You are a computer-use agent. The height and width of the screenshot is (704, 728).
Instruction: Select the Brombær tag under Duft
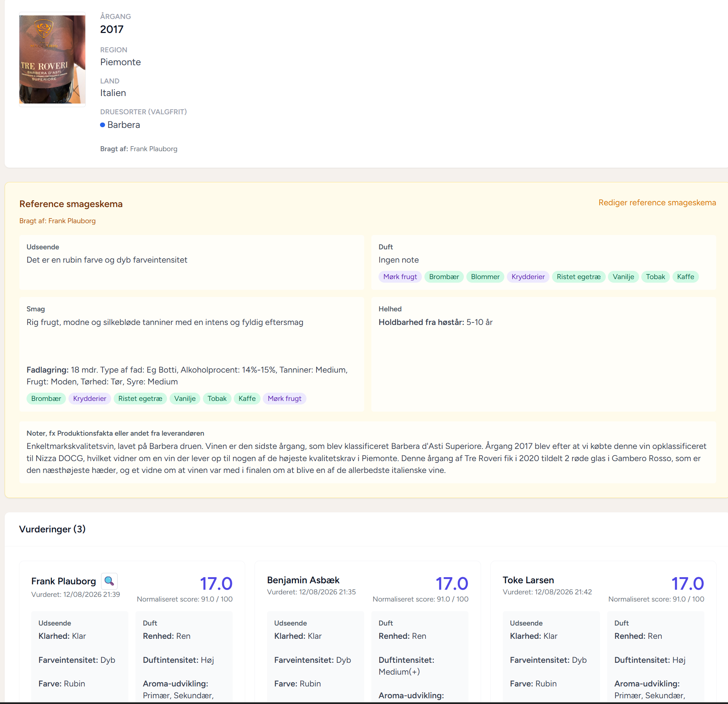point(444,277)
